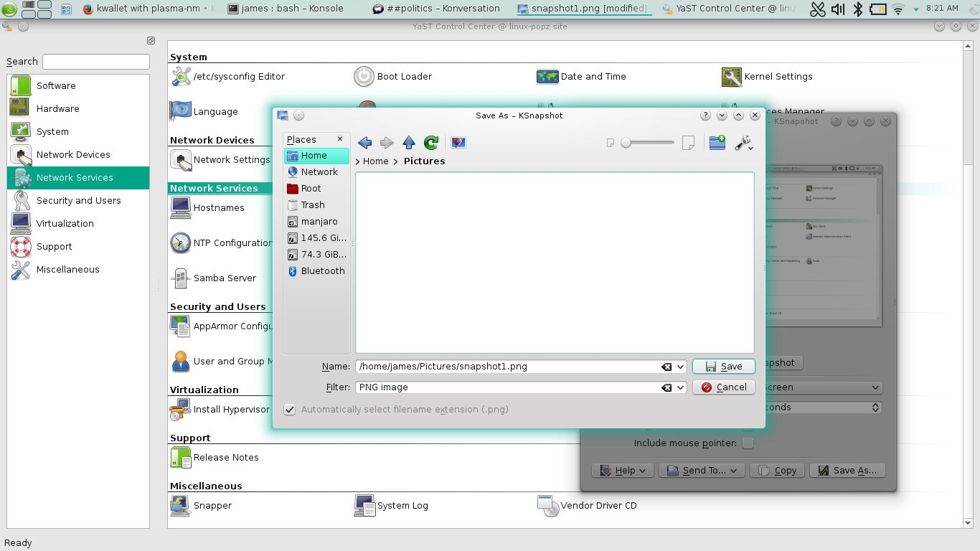Toggle automatically select filename extension
Viewport: 980px width, 551px height.
click(290, 410)
